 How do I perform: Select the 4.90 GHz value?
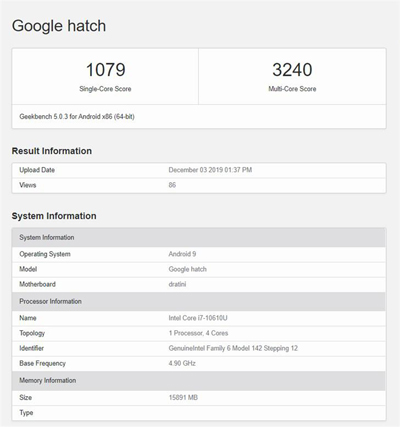click(182, 363)
